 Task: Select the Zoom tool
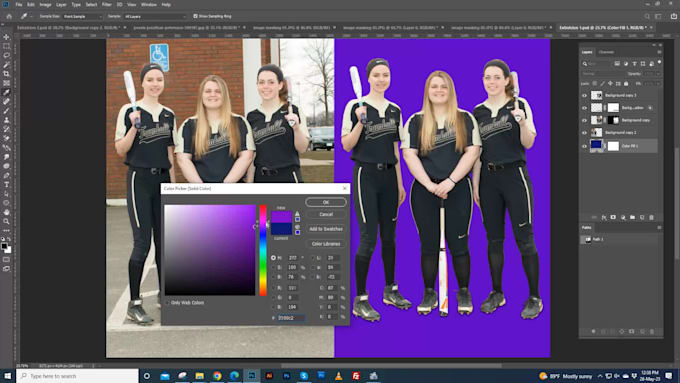pyautogui.click(x=6, y=221)
